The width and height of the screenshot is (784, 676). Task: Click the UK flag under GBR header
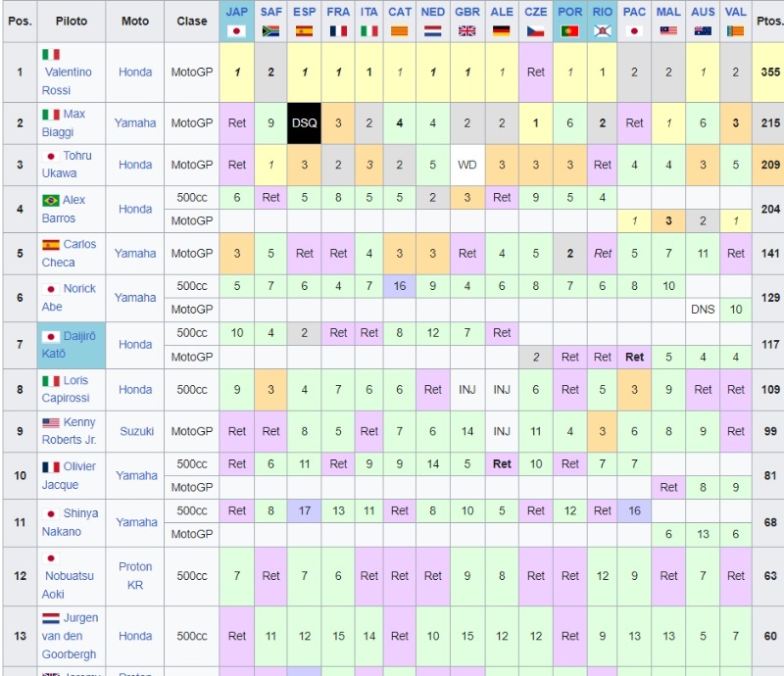click(x=467, y=31)
